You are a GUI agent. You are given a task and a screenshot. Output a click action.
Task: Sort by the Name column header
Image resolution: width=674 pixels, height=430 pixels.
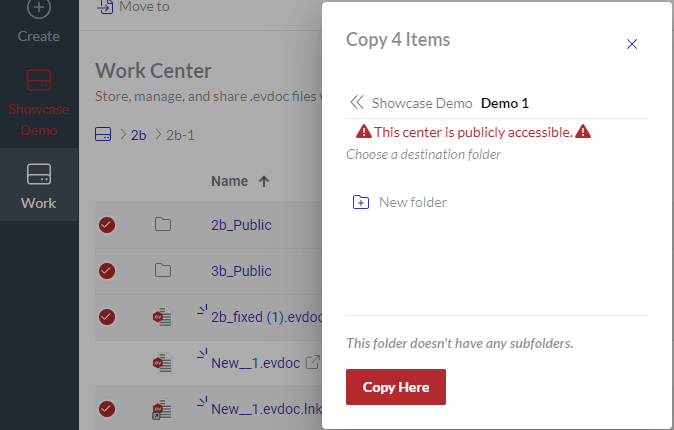coord(229,181)
